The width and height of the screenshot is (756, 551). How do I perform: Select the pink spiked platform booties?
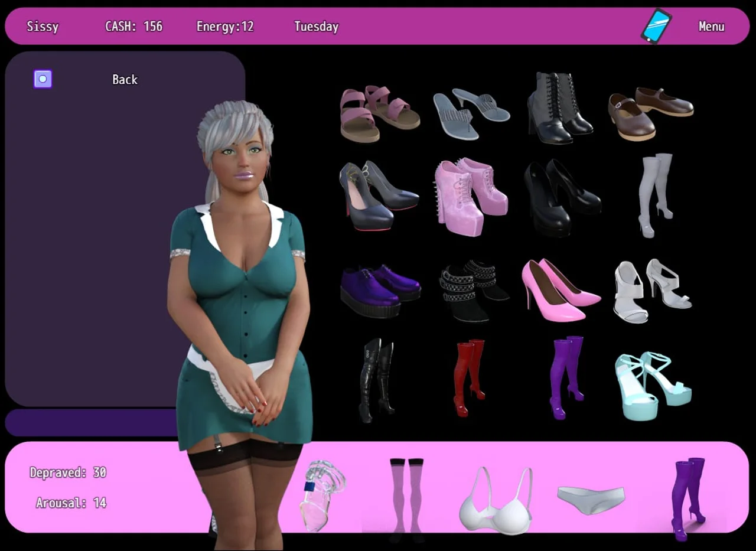471,197
